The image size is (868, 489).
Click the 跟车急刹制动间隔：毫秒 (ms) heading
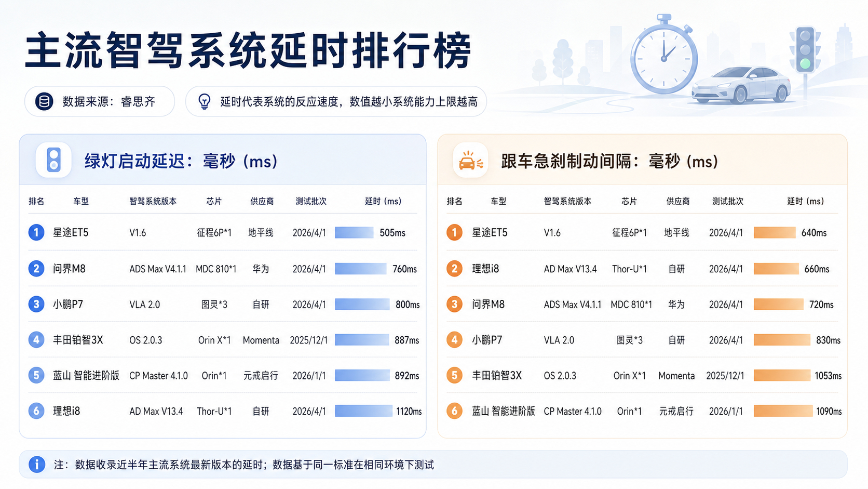(x=609, y=161)
